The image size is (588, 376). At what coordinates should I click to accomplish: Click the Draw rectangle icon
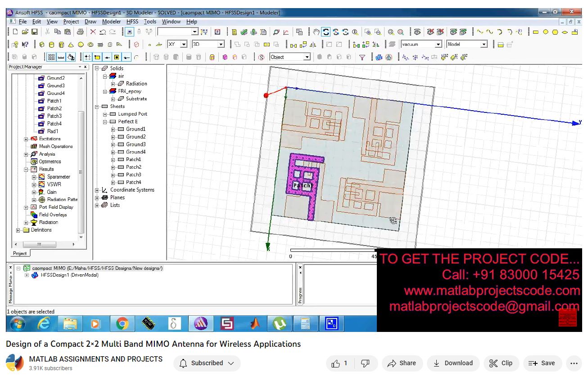click(x=536, y=32)
